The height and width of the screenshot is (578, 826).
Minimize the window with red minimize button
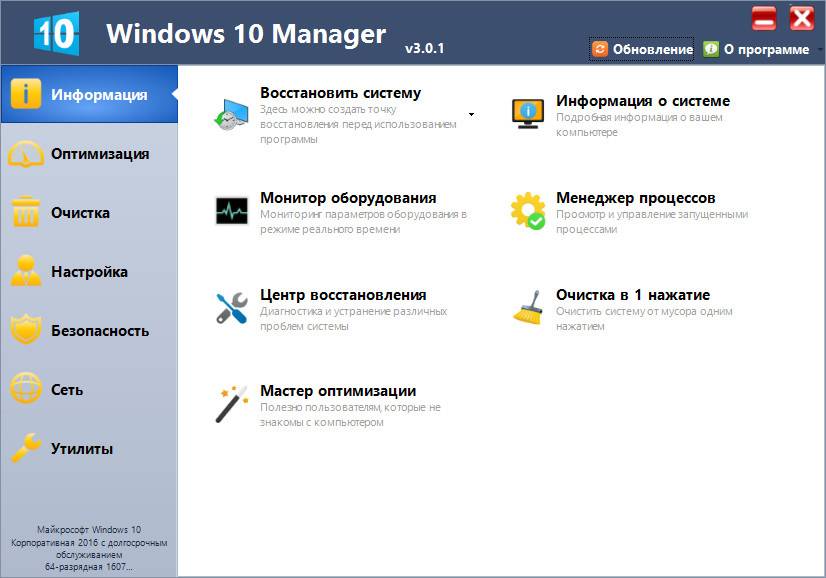(x=764, y=18)
